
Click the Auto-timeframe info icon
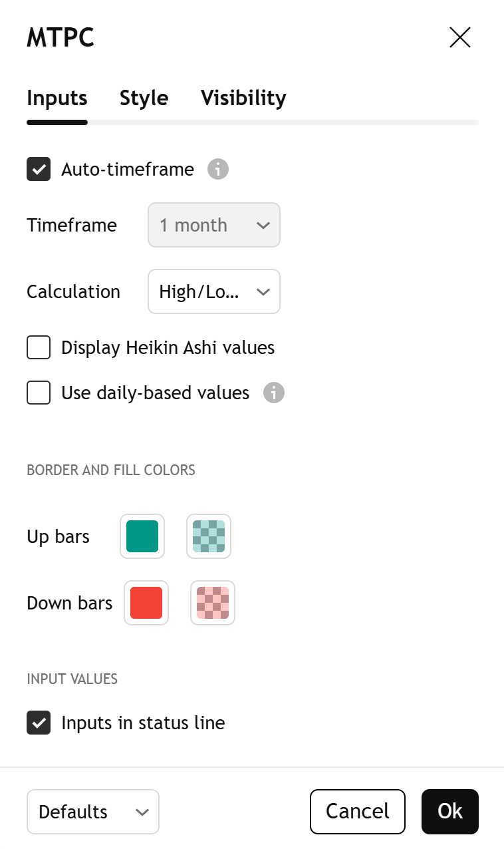tap(218, 170)
